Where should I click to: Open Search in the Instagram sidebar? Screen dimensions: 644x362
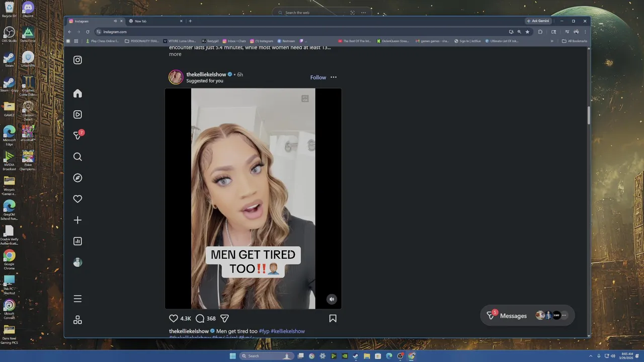coord(77,157)
